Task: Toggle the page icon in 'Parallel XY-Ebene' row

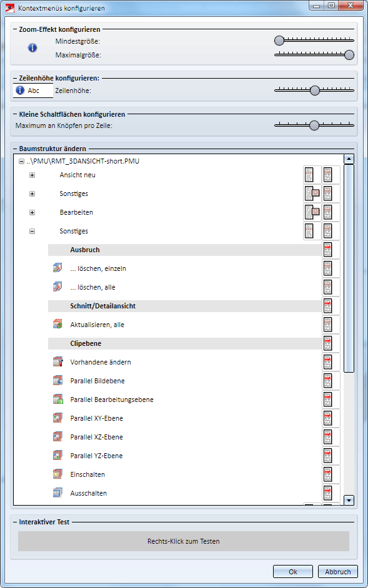Action: point(331,418)
